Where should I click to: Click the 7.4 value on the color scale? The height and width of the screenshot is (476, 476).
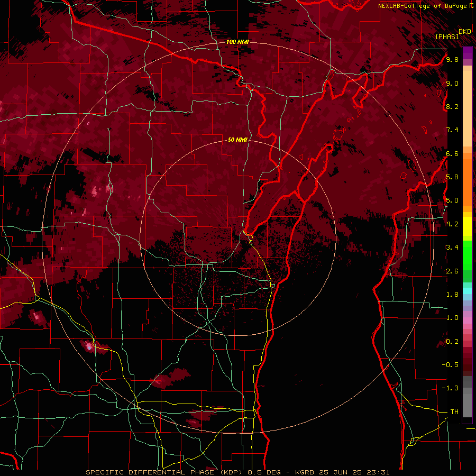pyautogui.click(x=452, y=130)
